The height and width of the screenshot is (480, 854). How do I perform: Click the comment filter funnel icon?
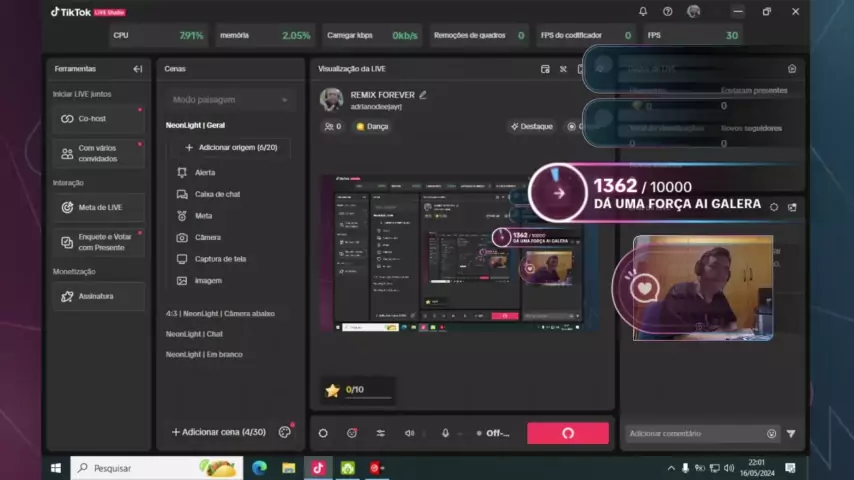(791, 434)
